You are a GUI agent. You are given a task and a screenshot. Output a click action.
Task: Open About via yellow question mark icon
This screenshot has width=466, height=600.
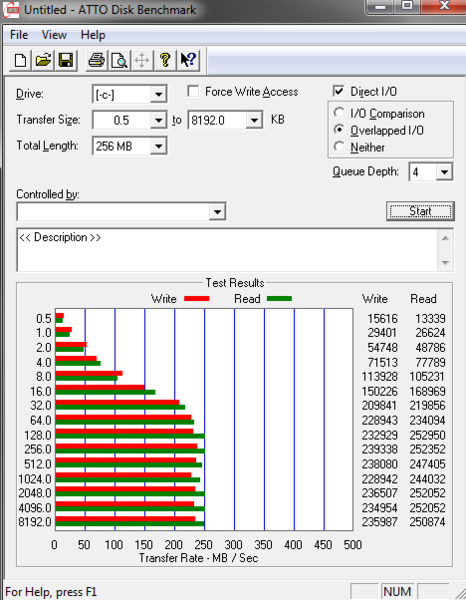point(165,60)
